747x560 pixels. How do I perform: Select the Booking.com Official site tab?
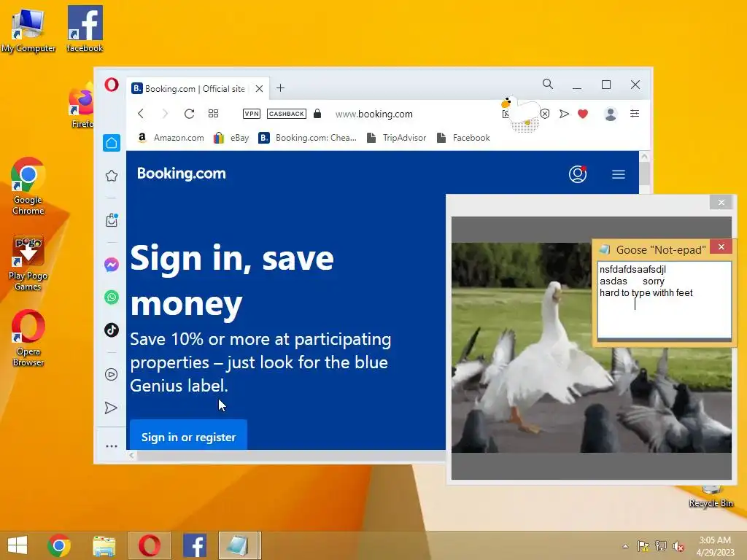[x=197, y=88]
